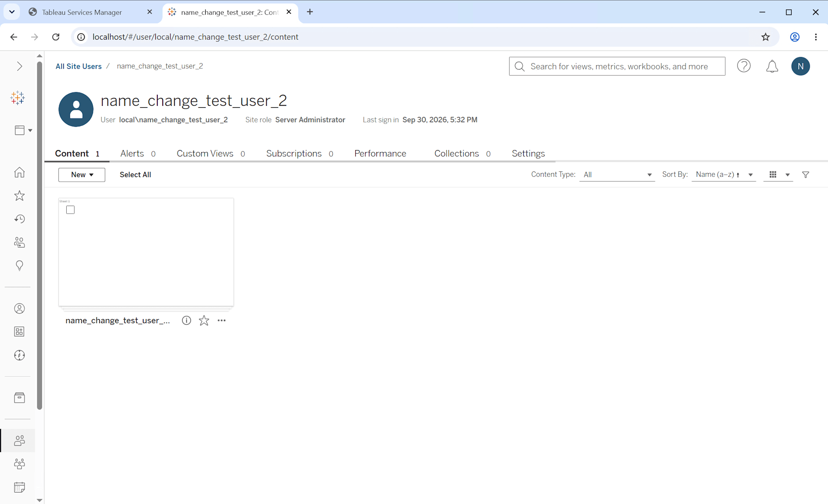Open Personal Space in sidebar
This screenshot has width=828, height=504.
[x=19, y=309]
